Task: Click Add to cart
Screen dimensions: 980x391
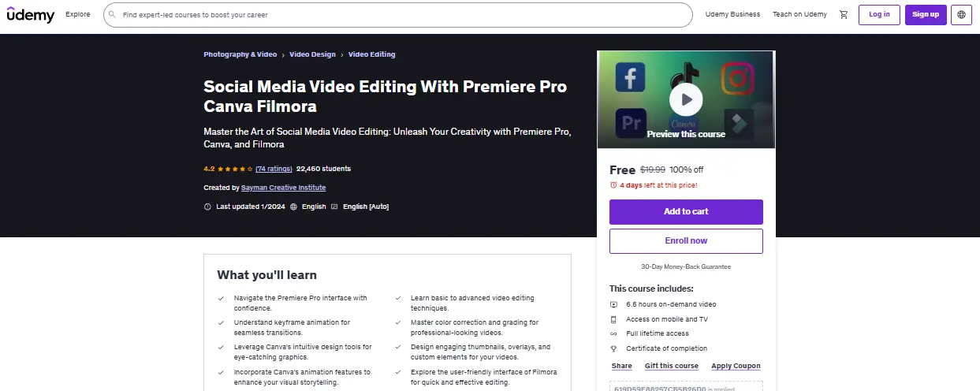Action: pos(686,211)
